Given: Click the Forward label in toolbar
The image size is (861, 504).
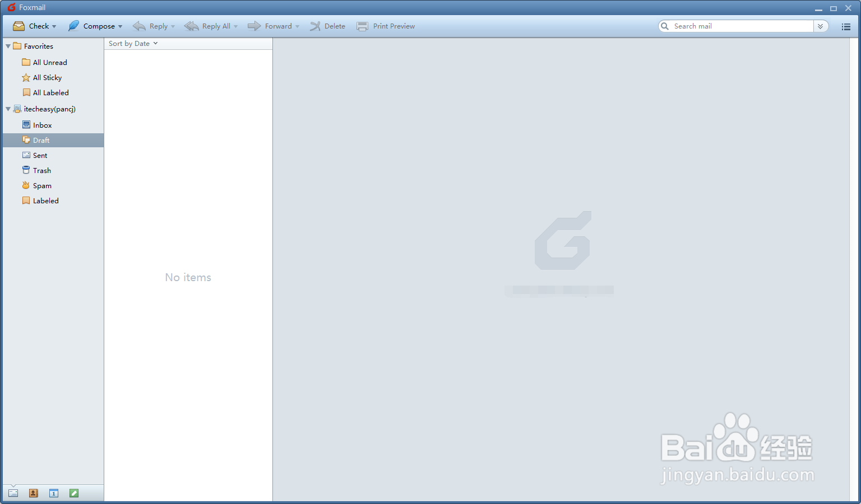Looking at the screenshot, I should (279, 26).
